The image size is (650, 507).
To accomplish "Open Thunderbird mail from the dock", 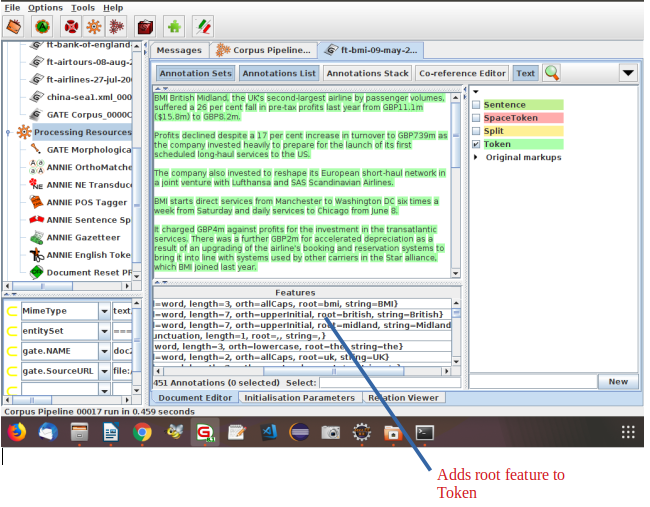I will 48,432.
